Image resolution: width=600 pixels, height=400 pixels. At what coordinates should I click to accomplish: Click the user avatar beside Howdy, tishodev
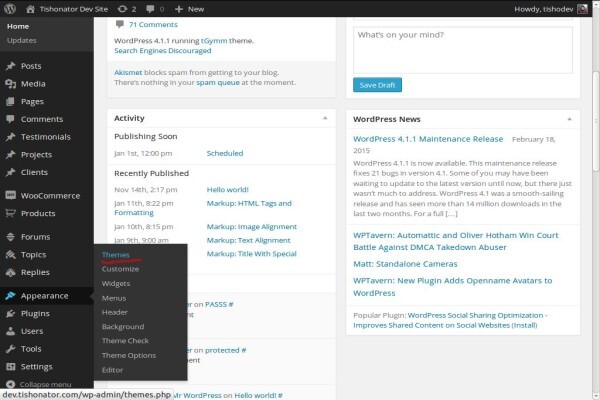pos(582,9)
